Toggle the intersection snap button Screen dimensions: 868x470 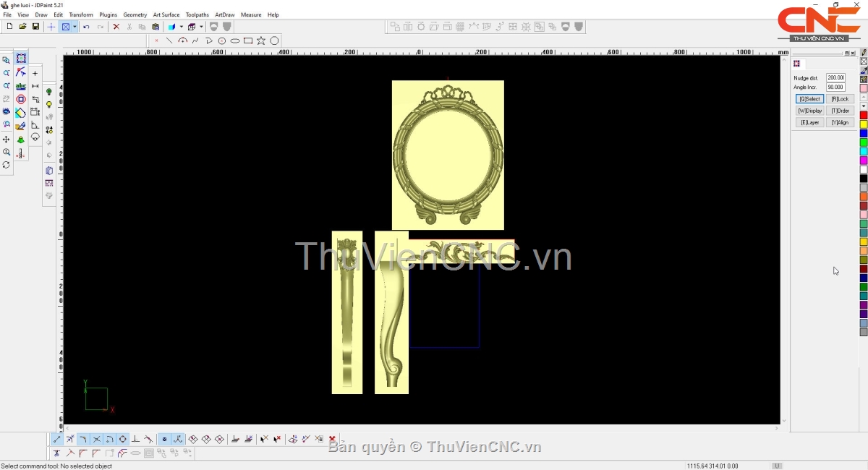96,440
